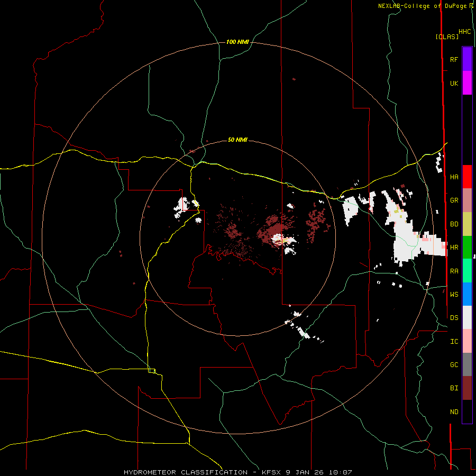This screenshot has width=476, height=476.
Task: Choose the GC gray legend swatch
Action: pyautogui.click(x=467, y=364)
